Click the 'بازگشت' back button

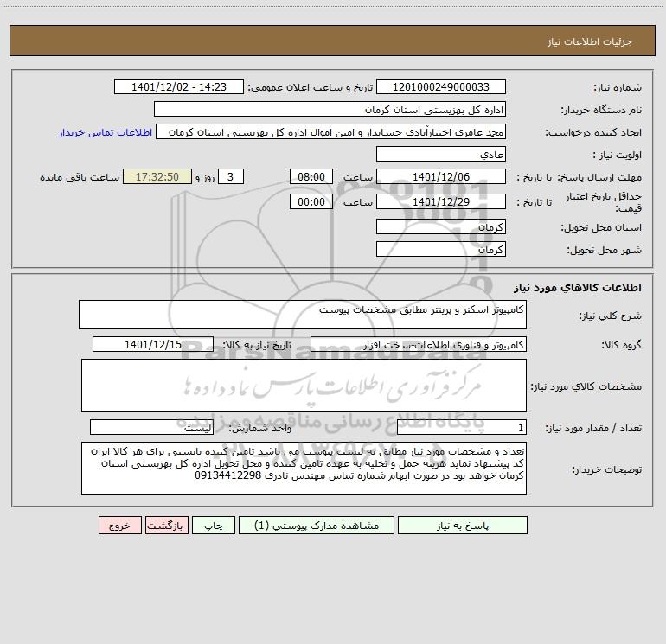click(166, 526)
